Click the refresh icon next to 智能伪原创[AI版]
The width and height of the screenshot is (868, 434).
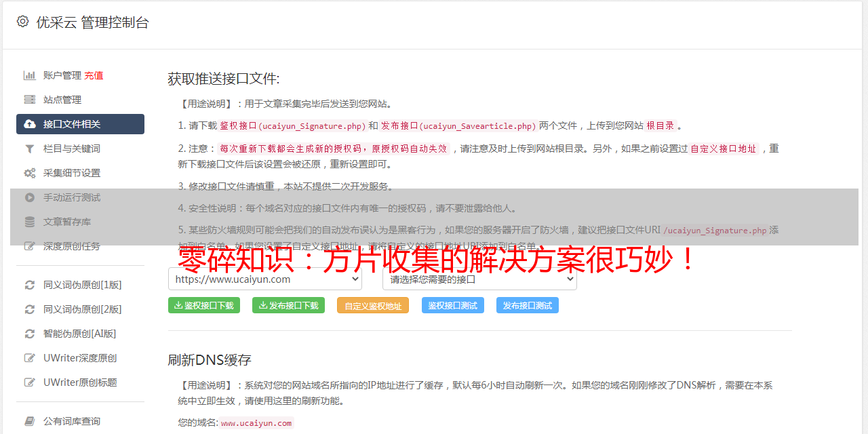click(30, 334)
